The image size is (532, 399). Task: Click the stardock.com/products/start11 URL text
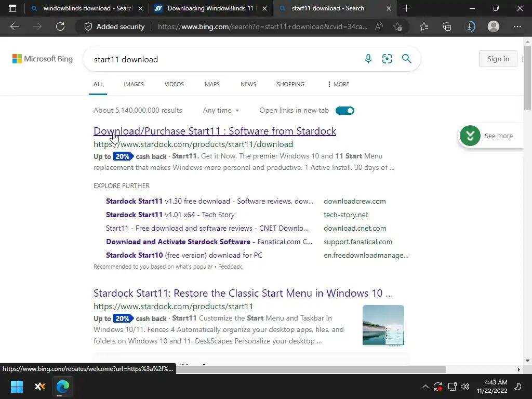[173, 307]
